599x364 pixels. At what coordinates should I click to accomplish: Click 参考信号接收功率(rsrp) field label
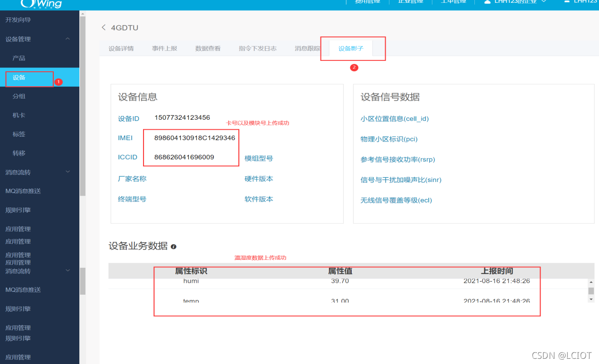click(x=398, y=159)
